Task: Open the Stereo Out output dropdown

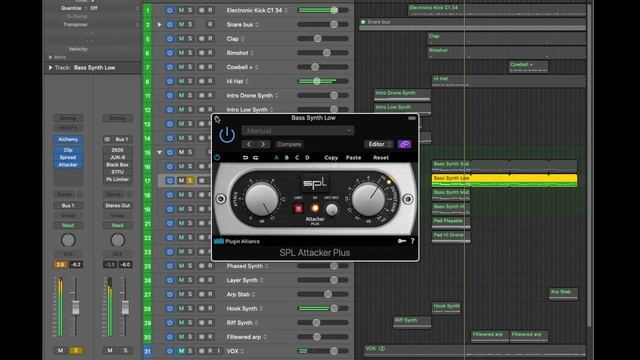Action: (118, 206)
